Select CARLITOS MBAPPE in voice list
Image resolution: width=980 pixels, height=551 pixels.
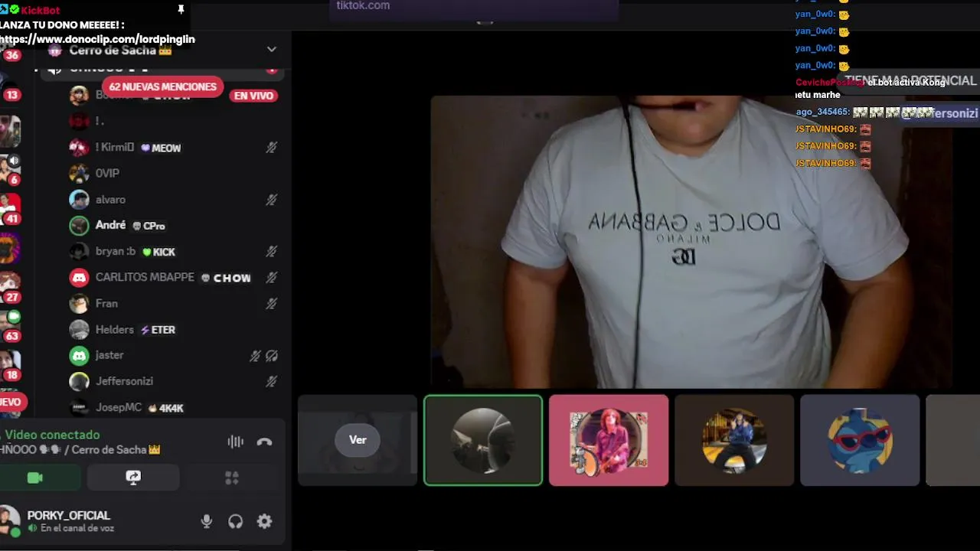coord(145,277)
